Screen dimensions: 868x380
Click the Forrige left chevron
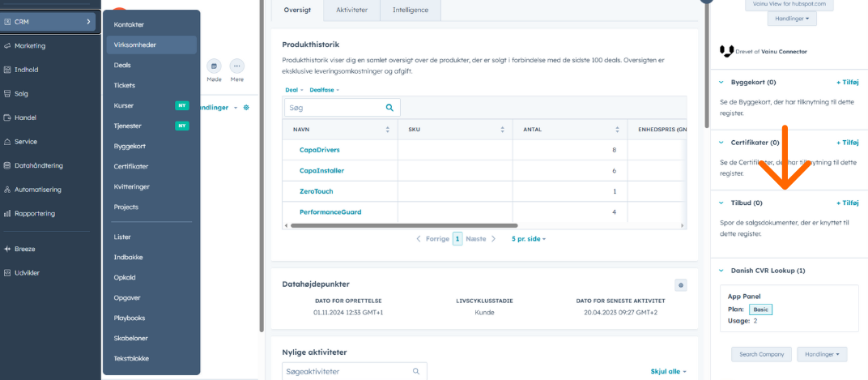pyautogui.click(x=419, y=239)
